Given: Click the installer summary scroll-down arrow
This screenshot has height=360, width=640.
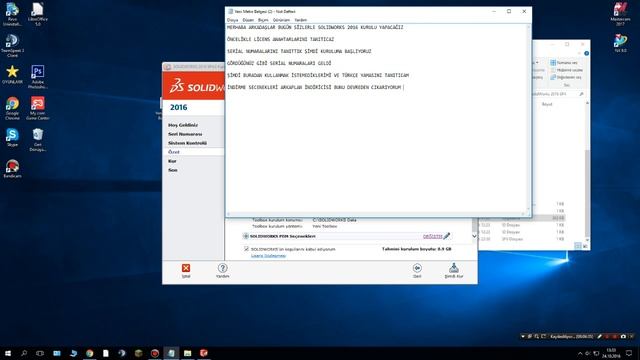Looking at the screenshot, I should (474, 236).
